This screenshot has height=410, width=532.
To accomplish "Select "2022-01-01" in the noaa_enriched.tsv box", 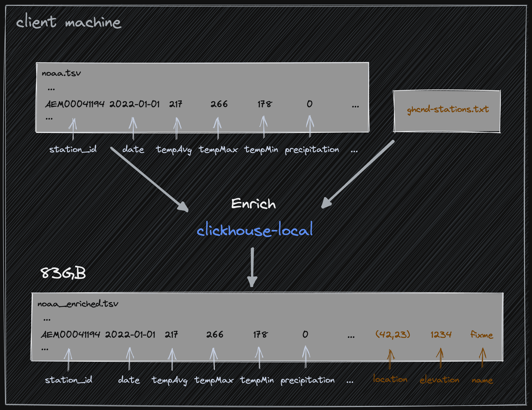I will [130, 335].
